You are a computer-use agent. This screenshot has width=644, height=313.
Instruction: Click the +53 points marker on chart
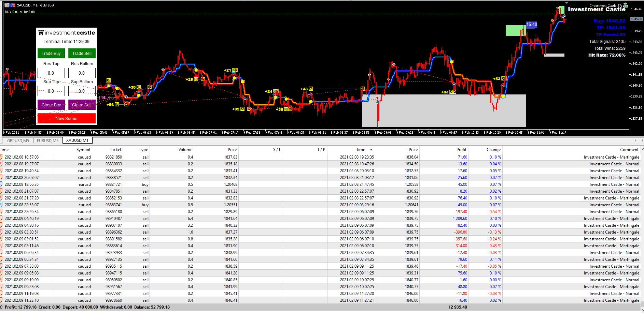[x=496, y=79]
